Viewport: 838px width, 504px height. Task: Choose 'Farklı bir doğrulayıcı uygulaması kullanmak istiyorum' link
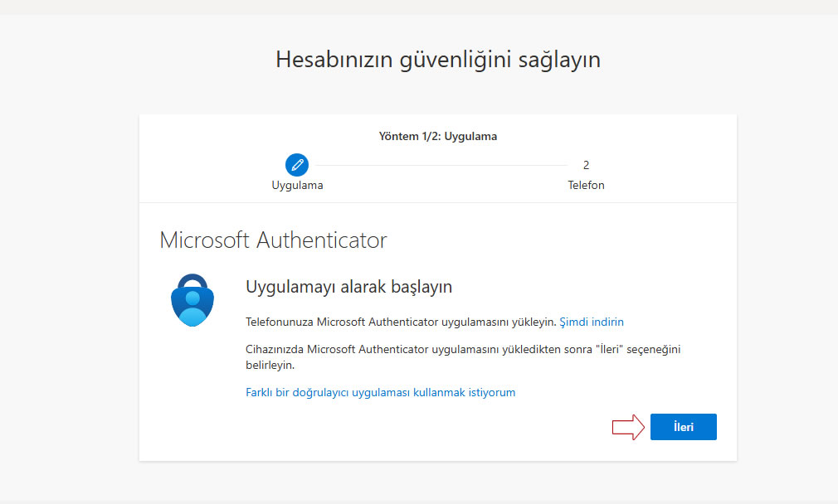(381, 392)
